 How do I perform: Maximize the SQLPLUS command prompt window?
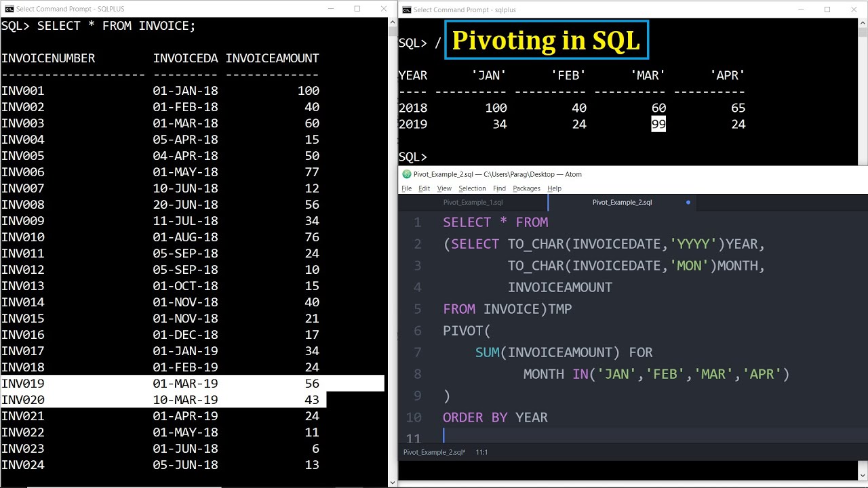(357, 9)
